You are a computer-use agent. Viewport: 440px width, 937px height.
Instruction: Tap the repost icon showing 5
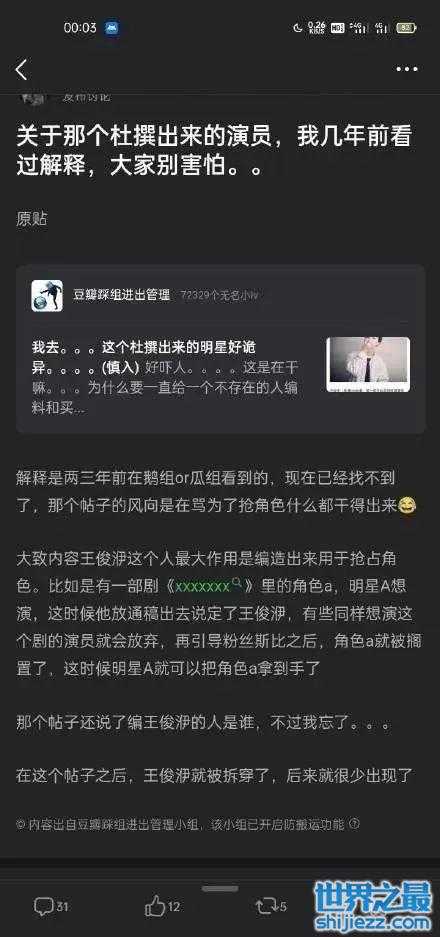(271, 907)
